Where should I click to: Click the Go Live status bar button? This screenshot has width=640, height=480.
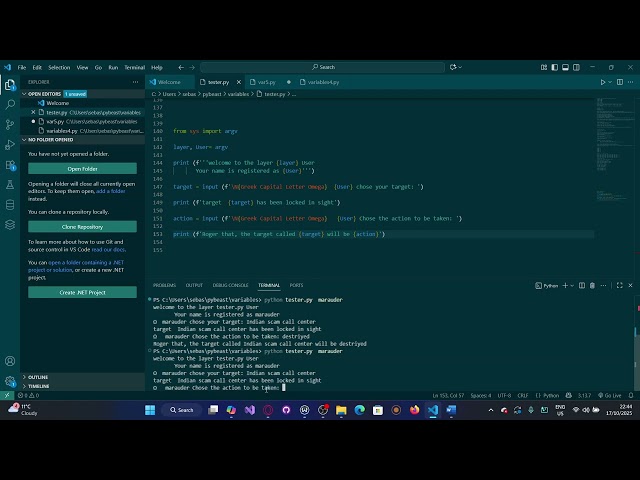point(610,395)
